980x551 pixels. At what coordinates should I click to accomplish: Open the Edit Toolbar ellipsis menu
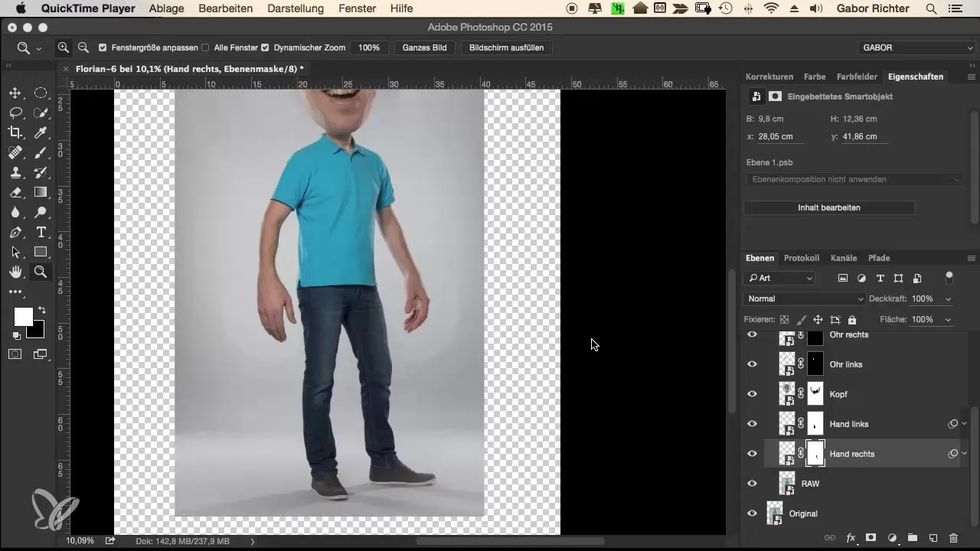[x=15, y=292]
